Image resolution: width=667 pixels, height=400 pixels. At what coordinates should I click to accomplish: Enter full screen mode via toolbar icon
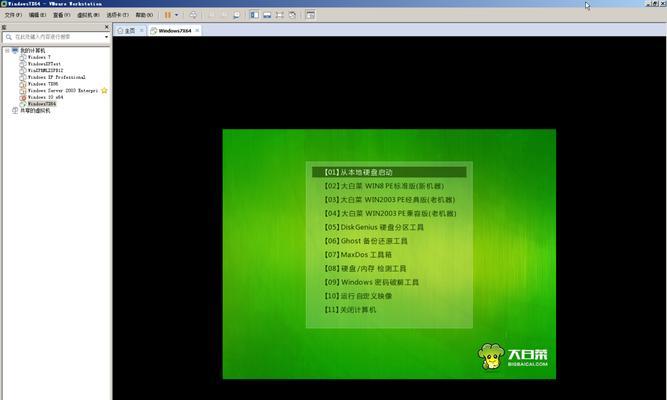[279, 15]
